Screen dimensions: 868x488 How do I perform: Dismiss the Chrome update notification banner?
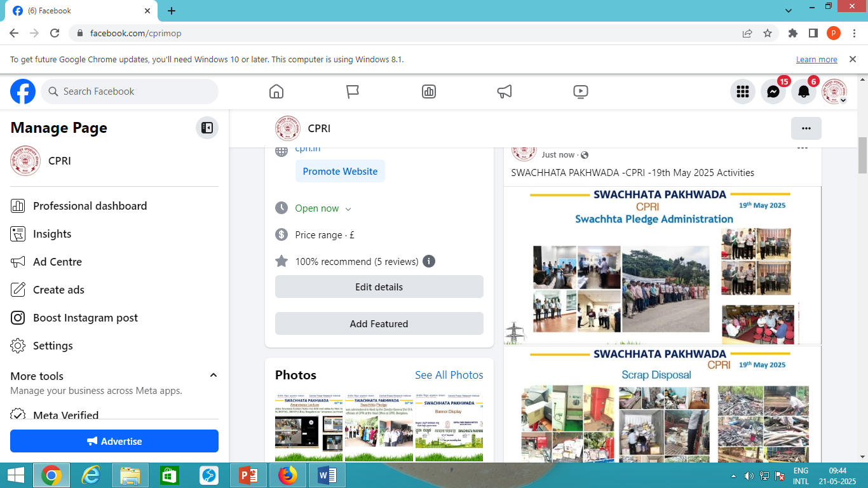[853, 59]
